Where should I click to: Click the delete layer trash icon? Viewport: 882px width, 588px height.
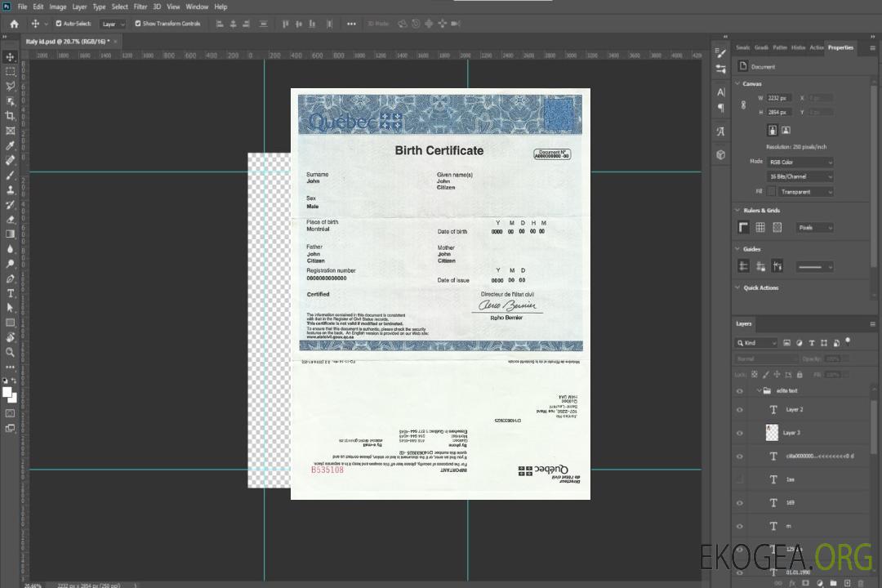click(x=861, y=583)
